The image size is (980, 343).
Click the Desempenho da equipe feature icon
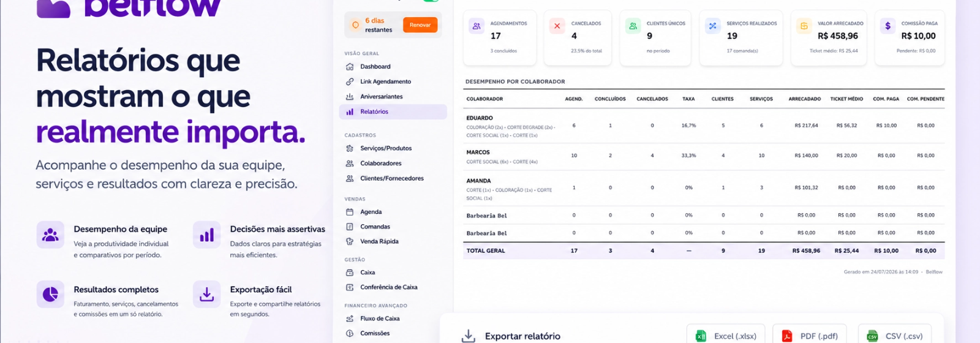50,235
